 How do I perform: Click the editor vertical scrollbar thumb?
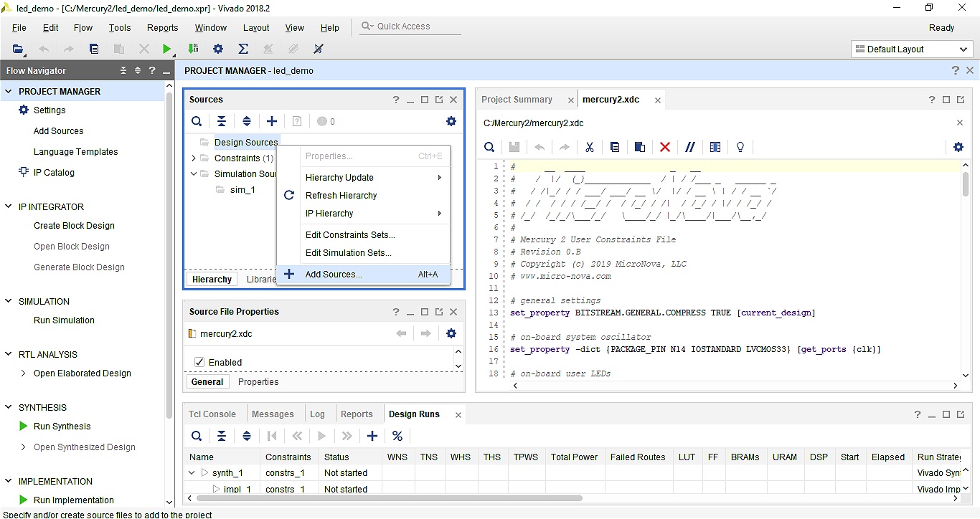(966, 184)
